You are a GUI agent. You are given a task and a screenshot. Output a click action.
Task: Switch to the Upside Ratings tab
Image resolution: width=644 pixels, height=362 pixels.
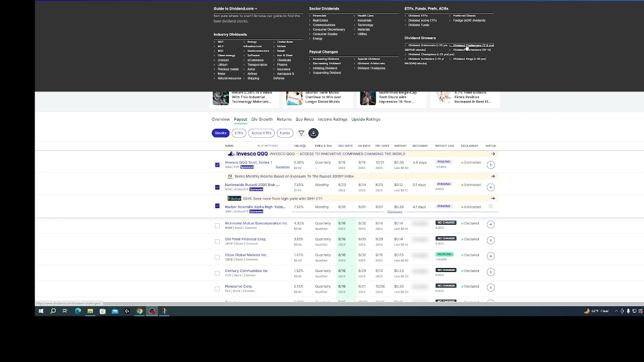coord(366,119)
